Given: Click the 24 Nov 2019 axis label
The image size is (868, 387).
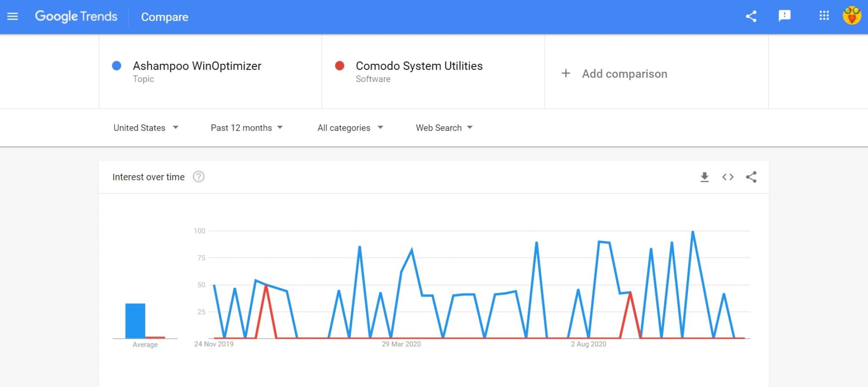Looking at the screenshot, I should pyautogui.click(x=214, y=344).
